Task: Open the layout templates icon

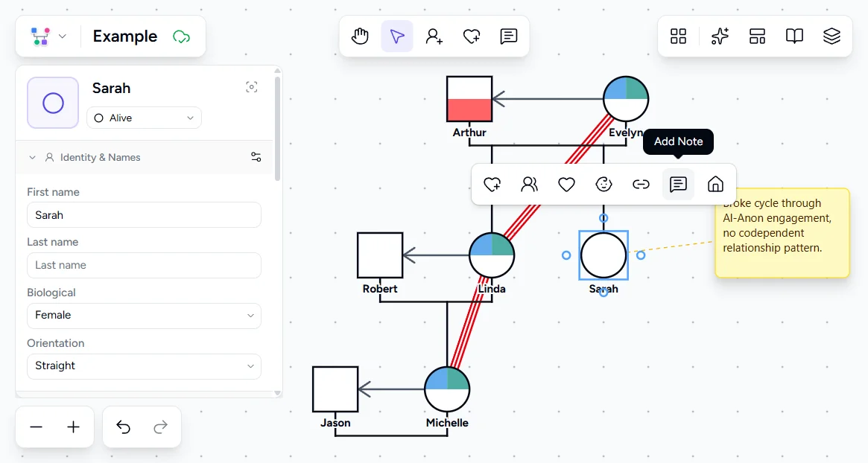Action: (x=757, y=36)
